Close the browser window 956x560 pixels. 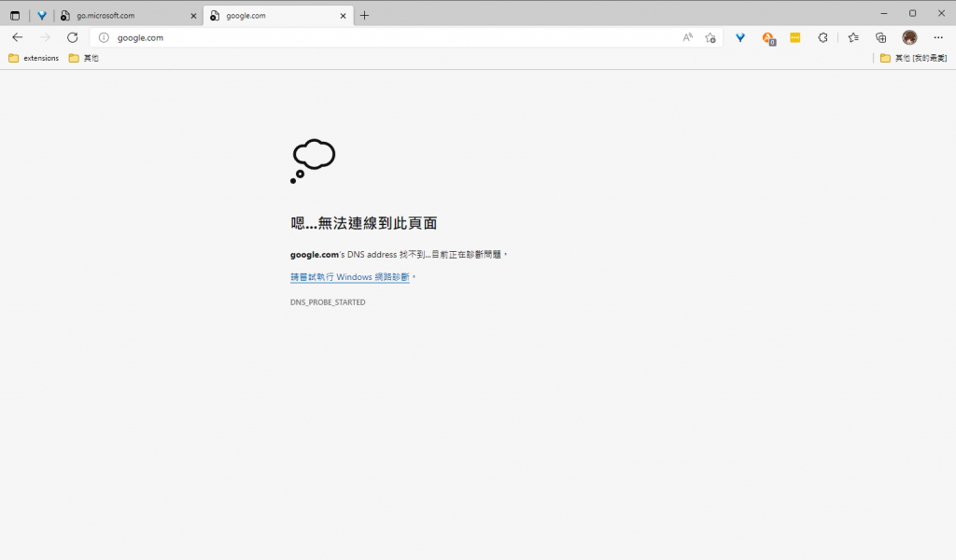(941, 13)
